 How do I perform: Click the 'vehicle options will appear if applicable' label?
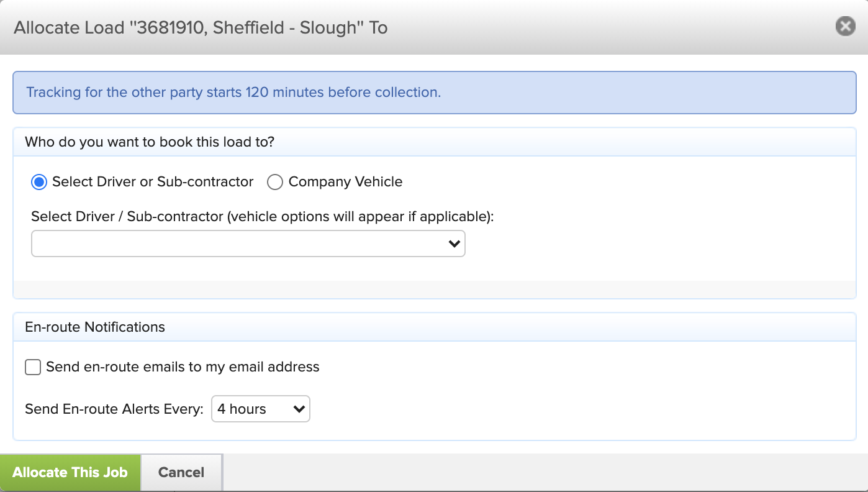pos(359,216)
